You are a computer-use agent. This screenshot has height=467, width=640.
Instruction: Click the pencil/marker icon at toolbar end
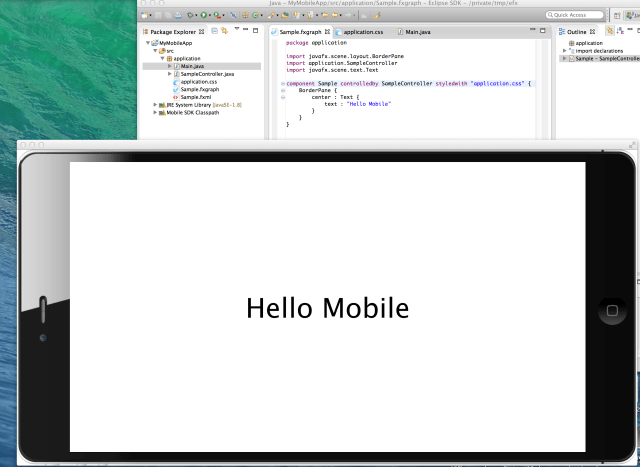tap(377, 15)
